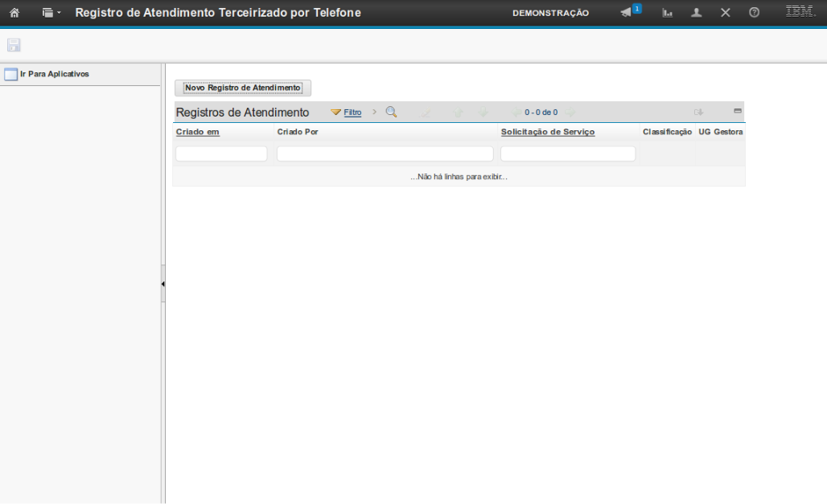827x504 pixels.
Task: Click the Criado Por filter field
Action: point(385,154)
